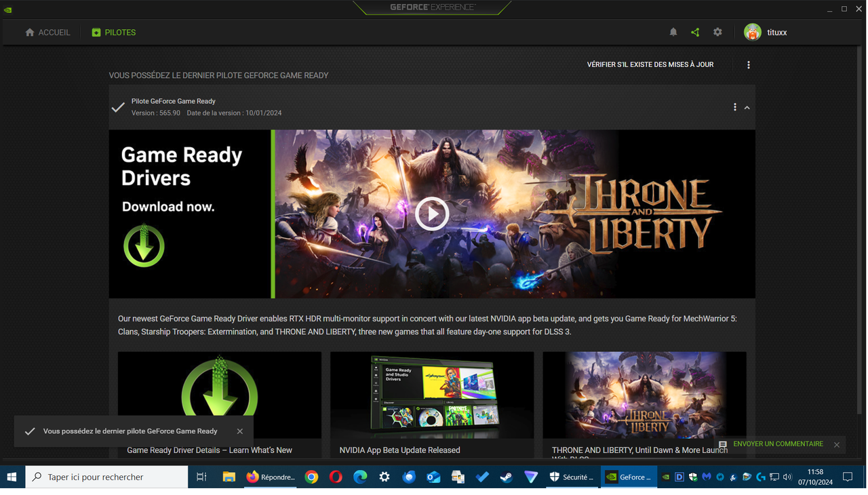Open GeForce Experience settings gear
This screenshot has width=868, height=495.
tap(717, 32)
